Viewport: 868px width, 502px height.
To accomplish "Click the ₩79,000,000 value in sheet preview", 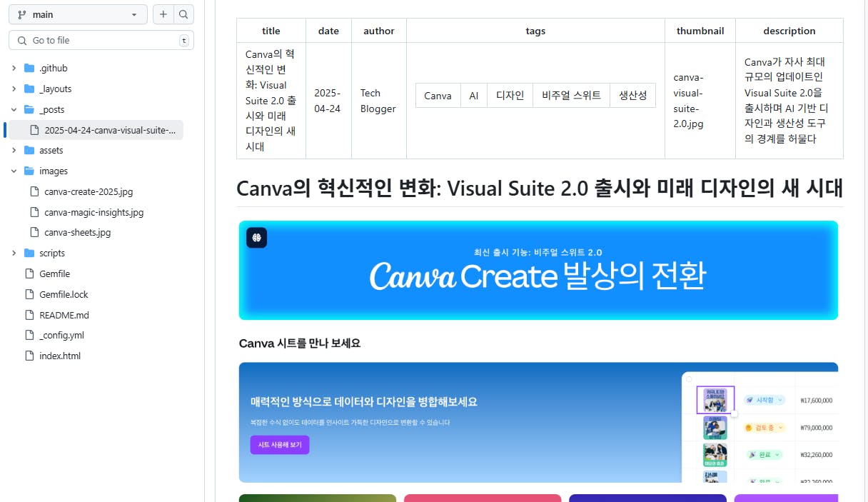I will click(817, 428).
